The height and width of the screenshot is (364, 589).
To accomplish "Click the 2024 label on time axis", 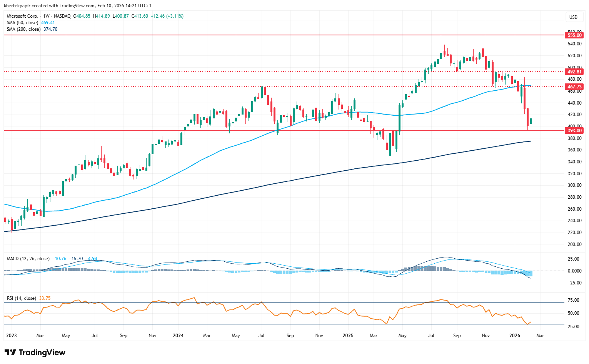I will pyautogui.click(x=178, y=336).
